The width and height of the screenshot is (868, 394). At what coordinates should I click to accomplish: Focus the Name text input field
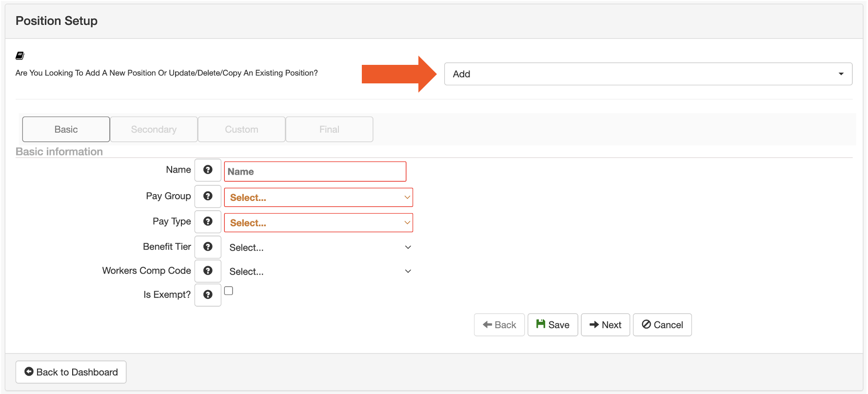coord(315,172)
